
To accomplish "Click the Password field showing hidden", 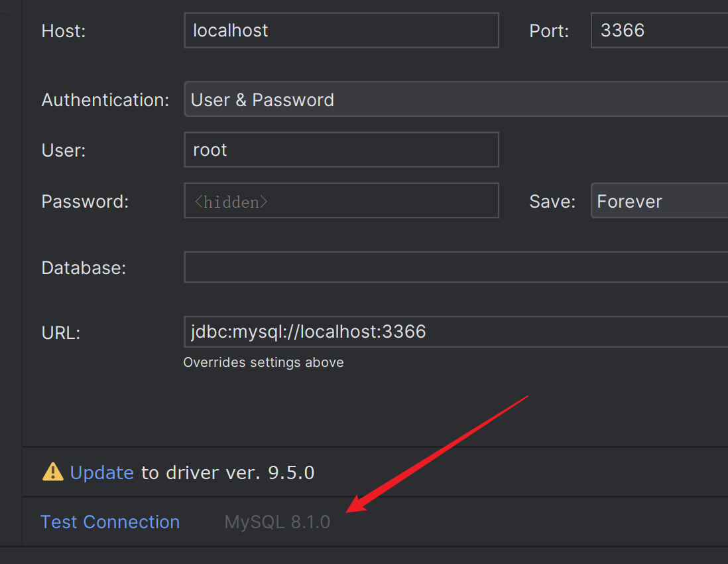I will 341,200.
